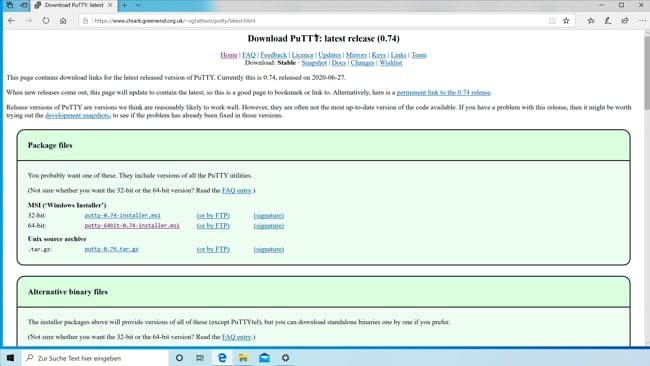Open the Team link

pyautogui.click(x=419, y=55)
